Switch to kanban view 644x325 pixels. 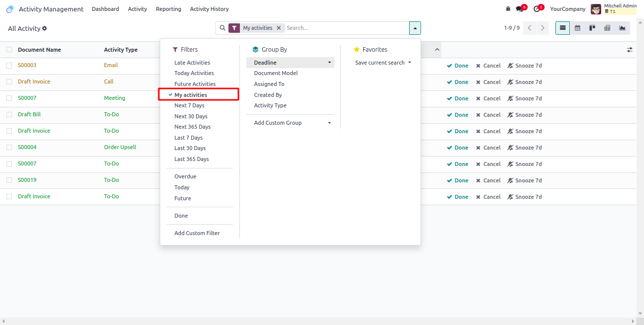(592, 28)
